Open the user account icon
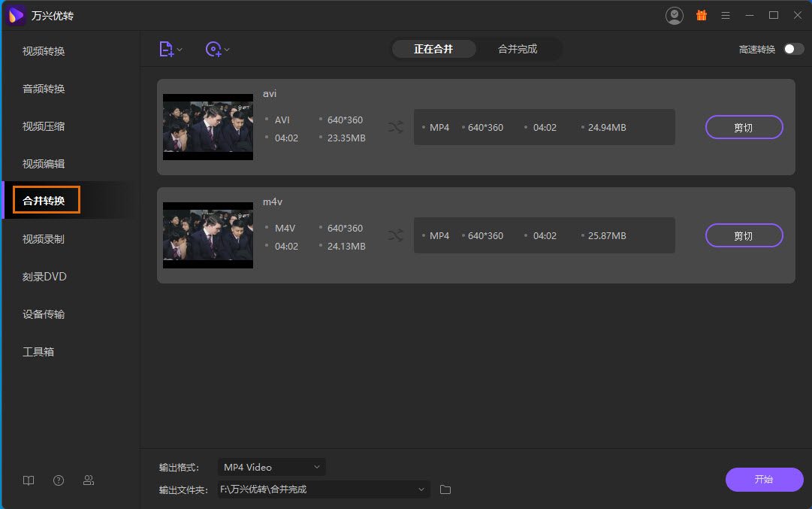The height and width of the screenshot is (509, 812). pyautogui.click(x=675, y=15)
